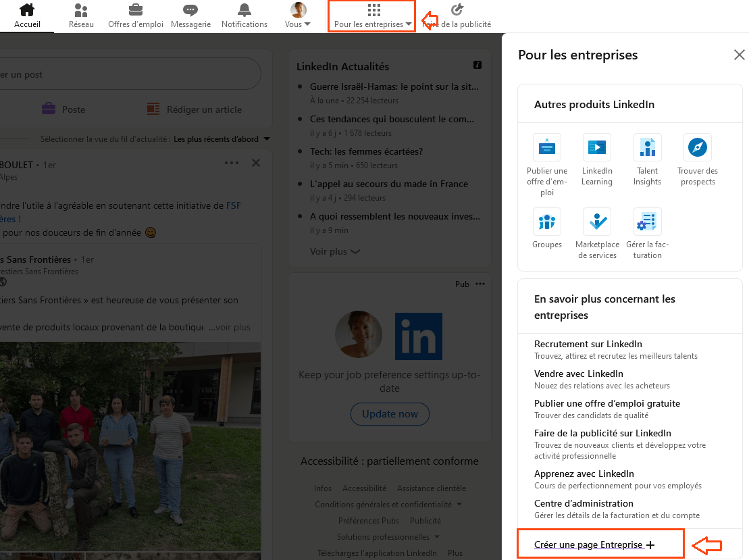Open Publier une offre d'emploi icon

click(547, 147)
